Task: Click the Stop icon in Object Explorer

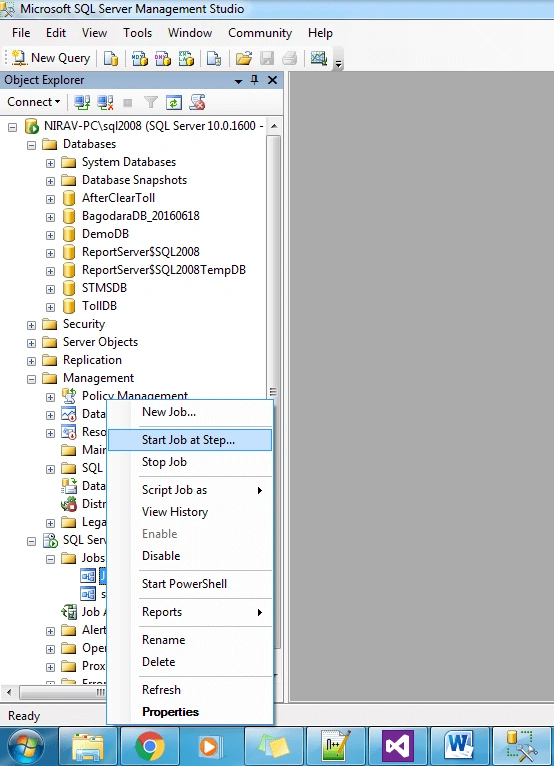Action: point(128,103)
